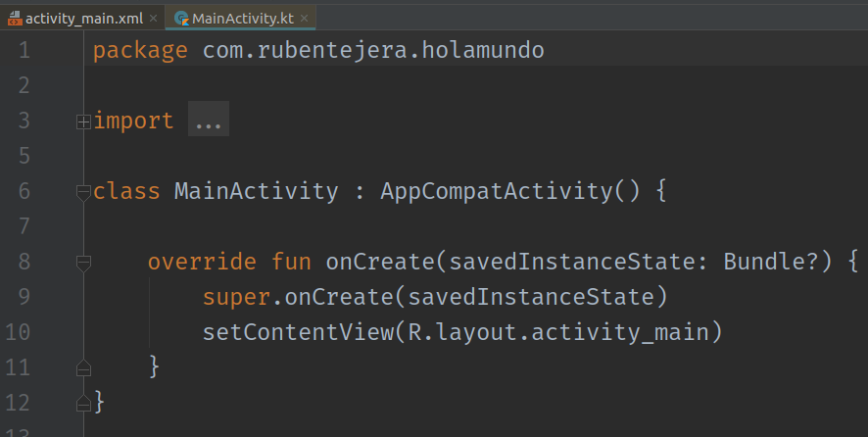Image resolution: width=868 pixels, height=437 pixels.
Task: Click the override keyword on line 8
Action: [x=202, y=262]
